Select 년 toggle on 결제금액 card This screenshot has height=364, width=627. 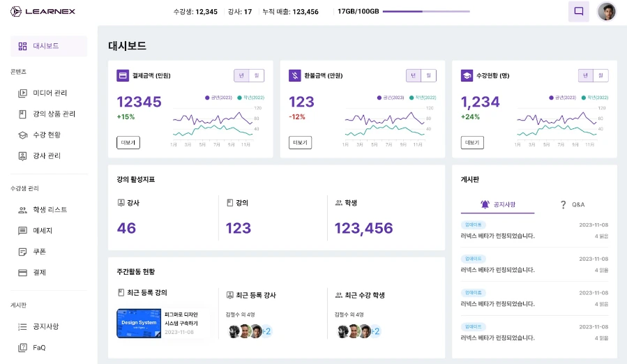point(241,75)
